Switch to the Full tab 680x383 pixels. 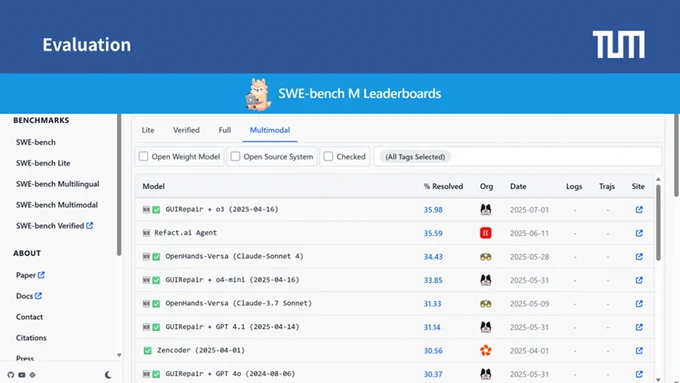coord(225,130)
